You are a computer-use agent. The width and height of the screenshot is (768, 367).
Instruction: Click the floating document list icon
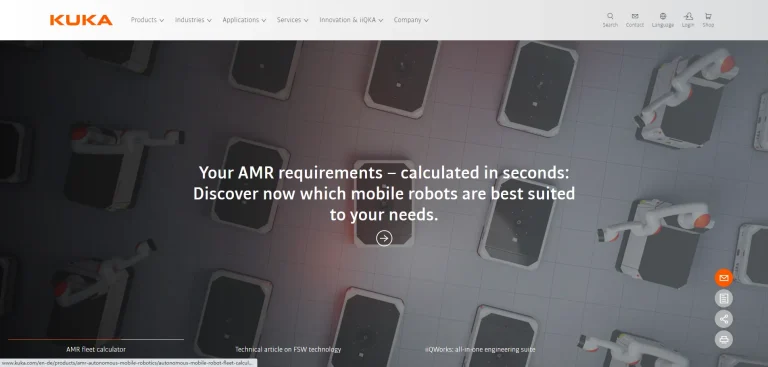(724, 298)
